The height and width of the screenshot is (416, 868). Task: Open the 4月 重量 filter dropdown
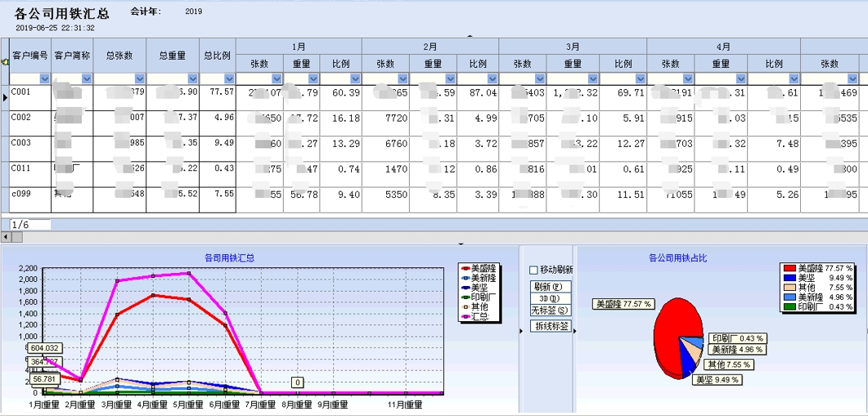(740, 79)
